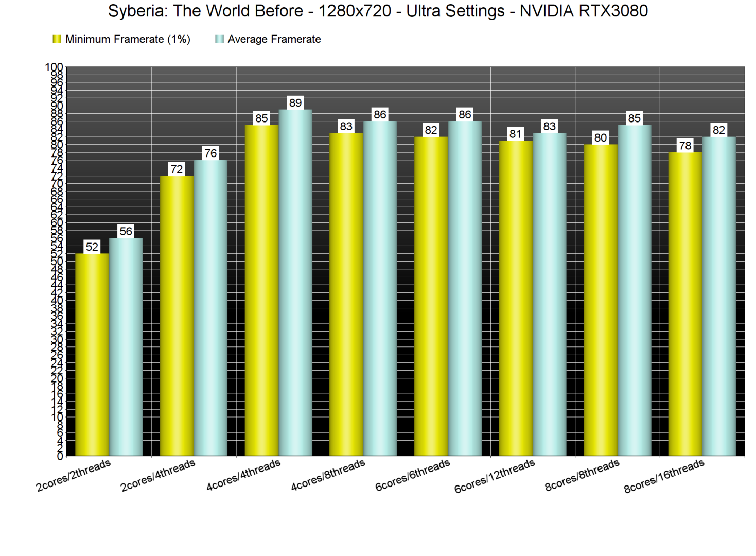Click the 78 value label
Image resolution: width=756 pixels, height=556 pixels.
point(685,146)
